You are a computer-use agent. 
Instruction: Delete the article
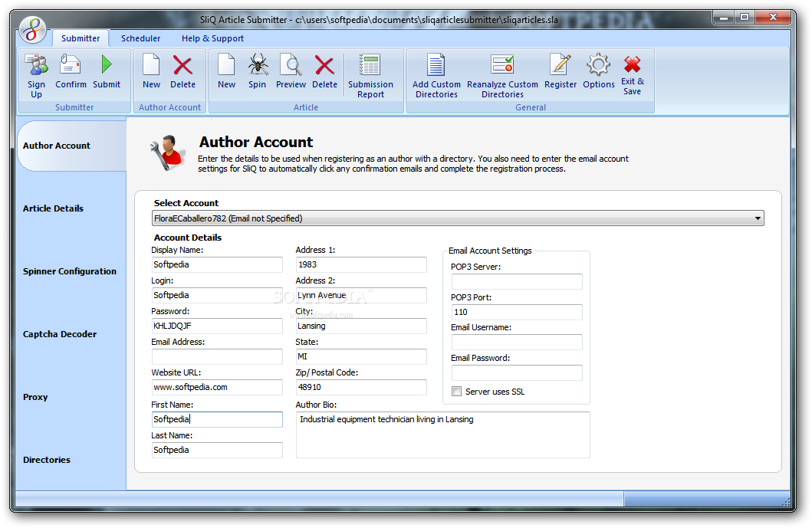(324, 71)
